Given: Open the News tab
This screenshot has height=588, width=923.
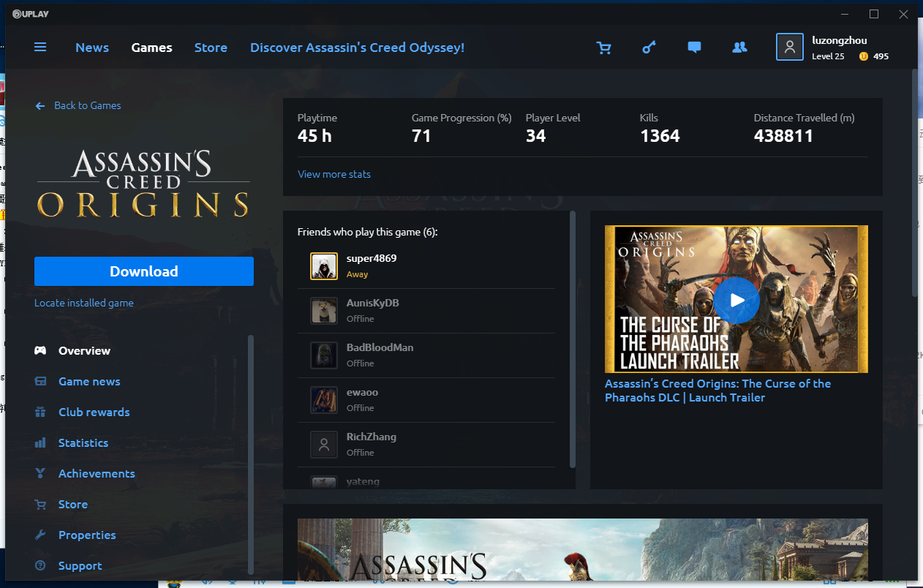Looking at the screenshot, I should (92, 48).
